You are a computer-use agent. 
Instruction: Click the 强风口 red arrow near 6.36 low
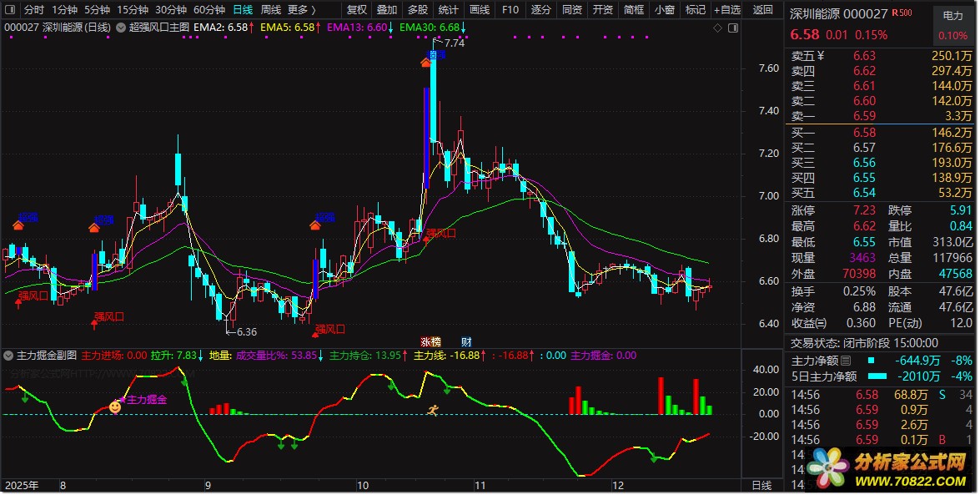(x=315, y=334)
